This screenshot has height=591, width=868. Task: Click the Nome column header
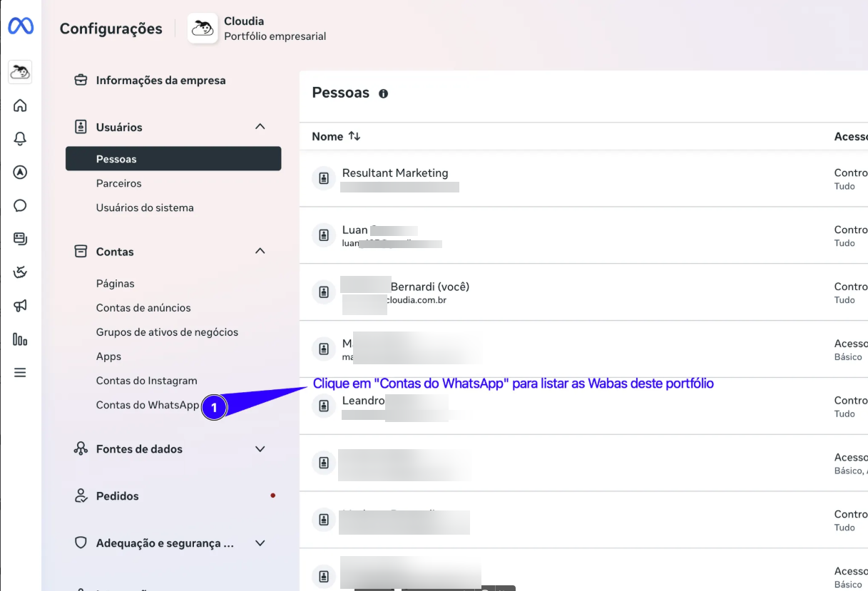327,136
